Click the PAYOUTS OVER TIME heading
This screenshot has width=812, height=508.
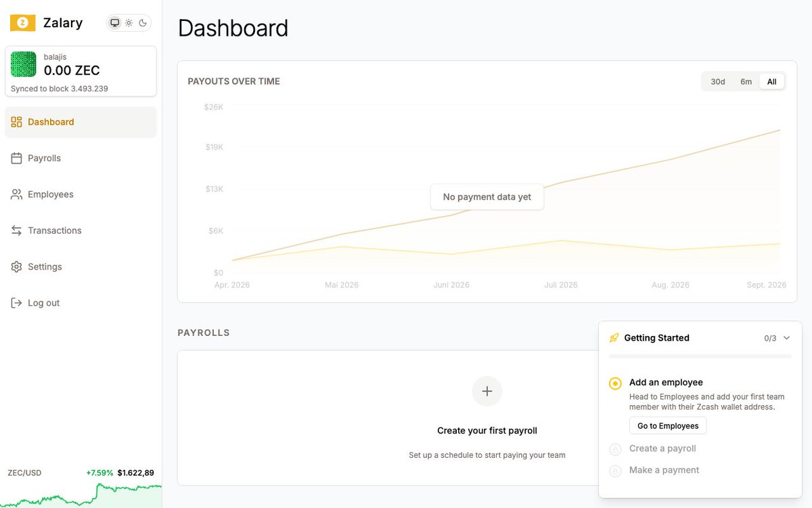pyautogui.click(x=233, y=81)
